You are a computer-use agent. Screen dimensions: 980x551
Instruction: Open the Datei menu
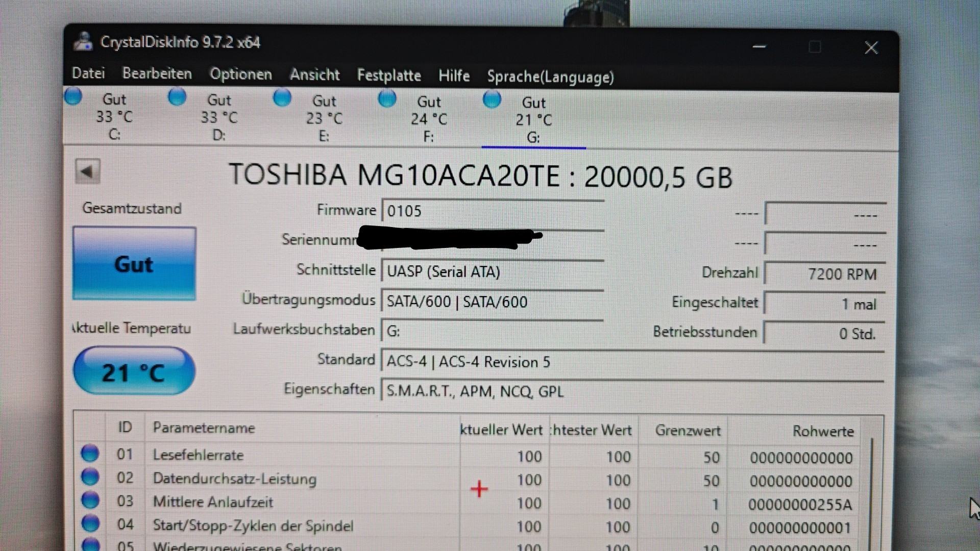88,73
